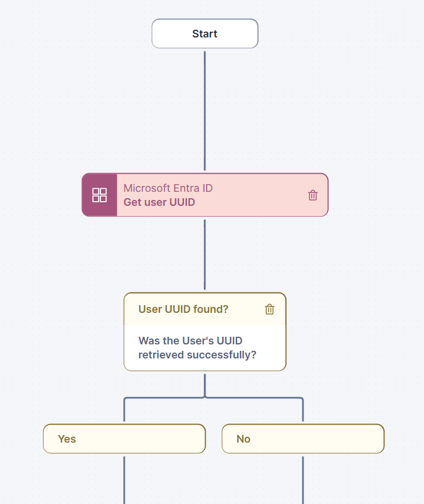This screenshot has width=424, height=504.
Task: Click the Yes text label
Action: (x=67, y=439)
